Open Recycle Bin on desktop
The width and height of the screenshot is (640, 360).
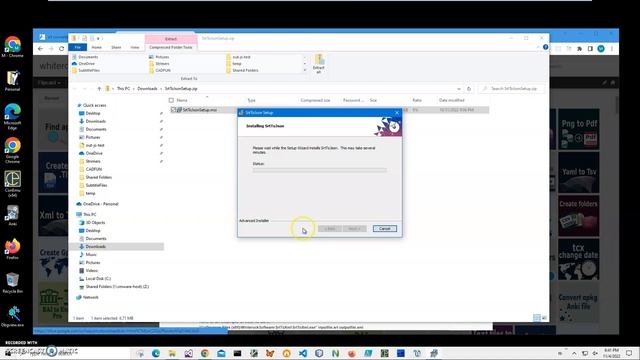click(13, 283)
